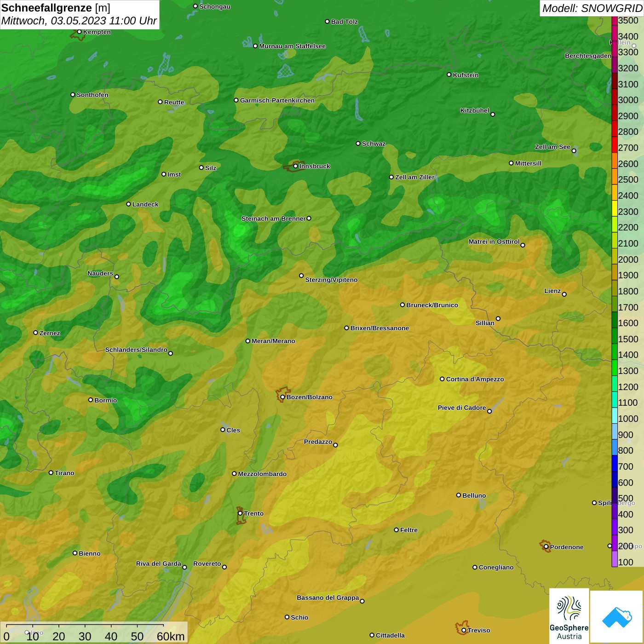
Task: Select the Reutte label
Action: (x=174, y=102)
